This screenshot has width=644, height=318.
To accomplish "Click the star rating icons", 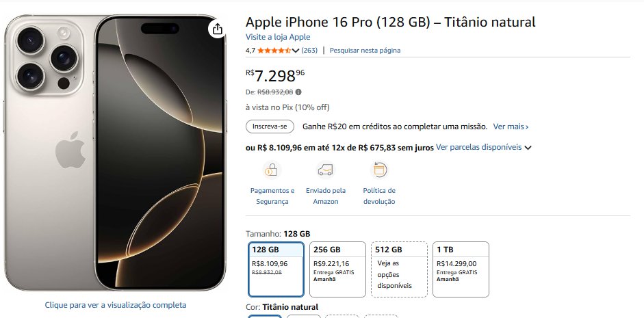I will click(274, 51).
